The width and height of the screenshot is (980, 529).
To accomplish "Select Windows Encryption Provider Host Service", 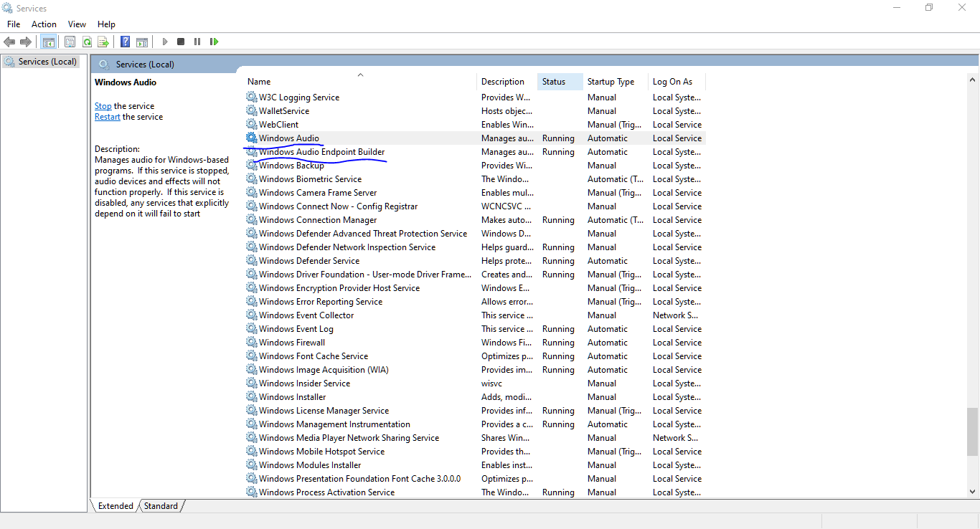I will 475,288.
